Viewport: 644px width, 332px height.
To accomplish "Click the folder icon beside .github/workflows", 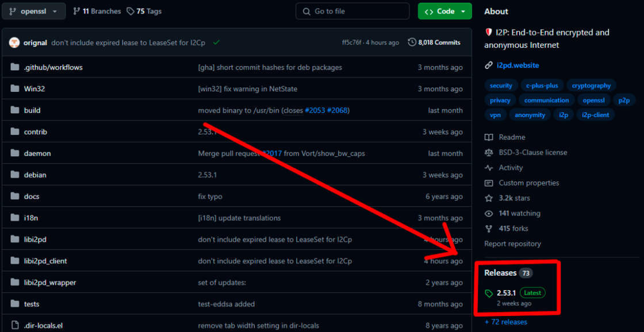I will click(15, 67).
